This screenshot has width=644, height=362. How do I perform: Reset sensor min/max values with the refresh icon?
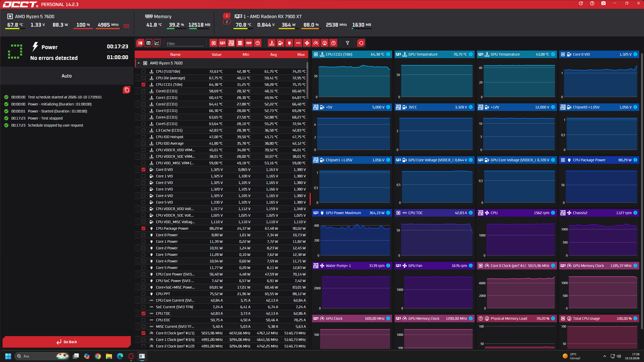click(x=361, y=43)
